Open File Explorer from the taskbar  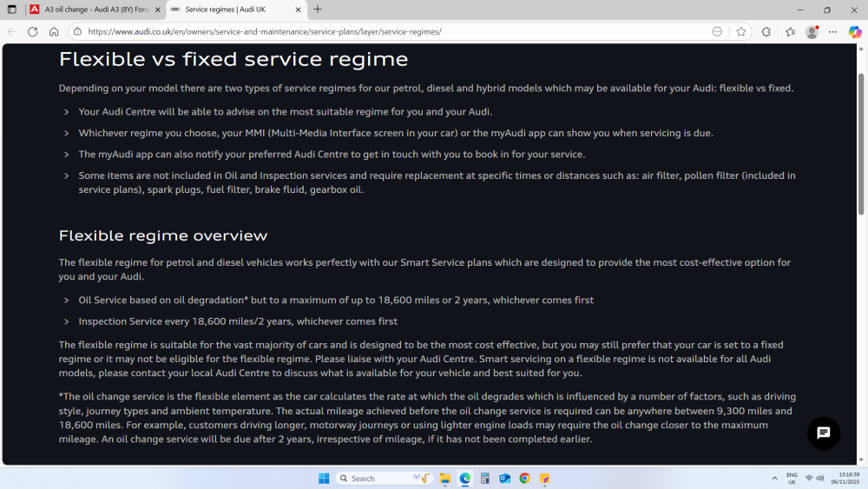445,479
